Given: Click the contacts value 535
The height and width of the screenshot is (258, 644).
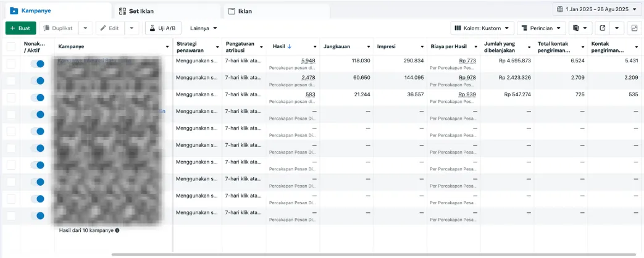Looking at the screenshot, I should 634,94.
